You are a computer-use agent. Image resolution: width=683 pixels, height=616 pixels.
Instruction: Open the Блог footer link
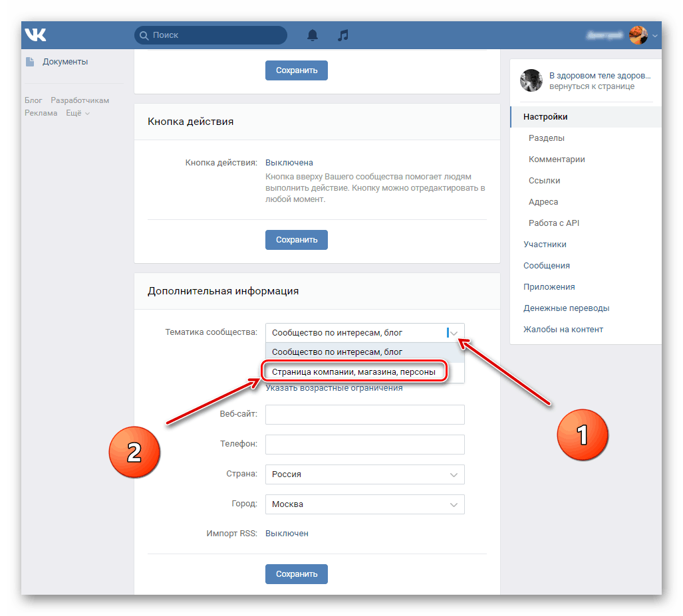click(33, 100)
